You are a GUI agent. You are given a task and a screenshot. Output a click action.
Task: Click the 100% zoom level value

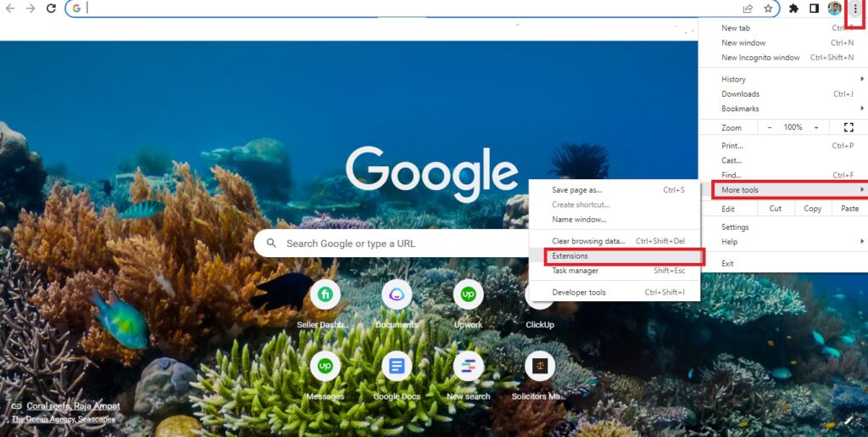(x=793, y=127)
